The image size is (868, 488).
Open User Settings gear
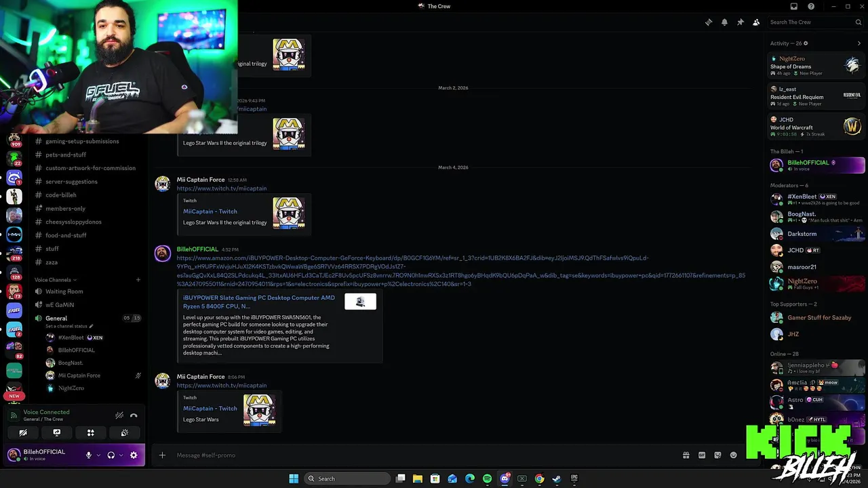coord(134,455)
